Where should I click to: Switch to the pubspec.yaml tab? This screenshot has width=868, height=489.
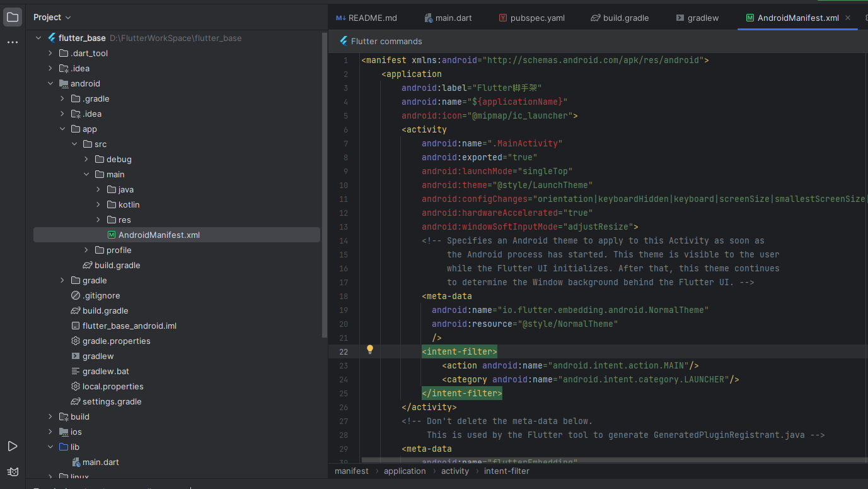click(531, 18)
